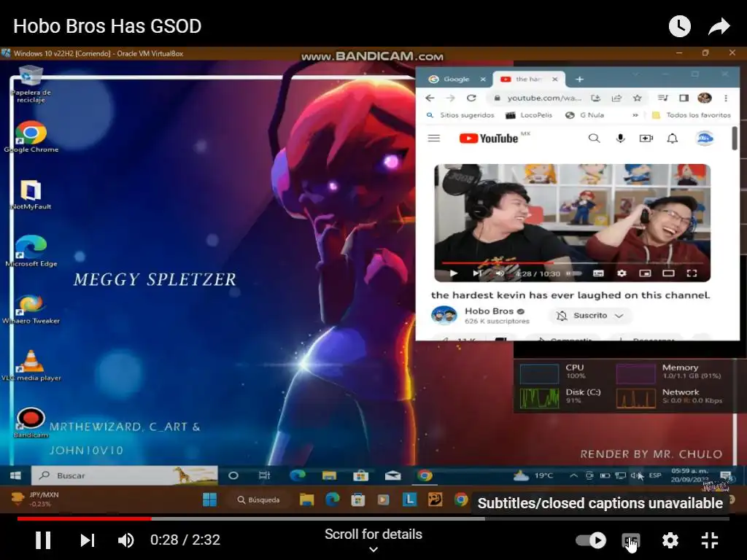Exit full screen mode

click(x=710, y=540)
